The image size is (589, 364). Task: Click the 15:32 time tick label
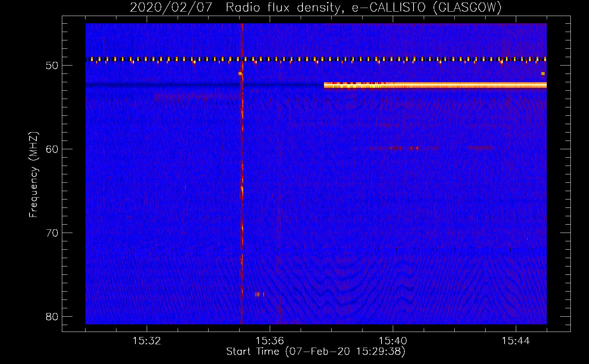(147, 341)
